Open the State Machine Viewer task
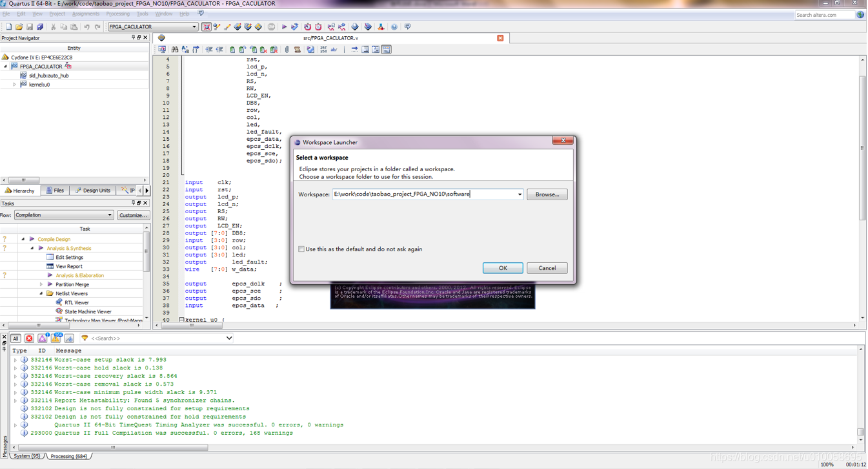 tap(88, 311)
